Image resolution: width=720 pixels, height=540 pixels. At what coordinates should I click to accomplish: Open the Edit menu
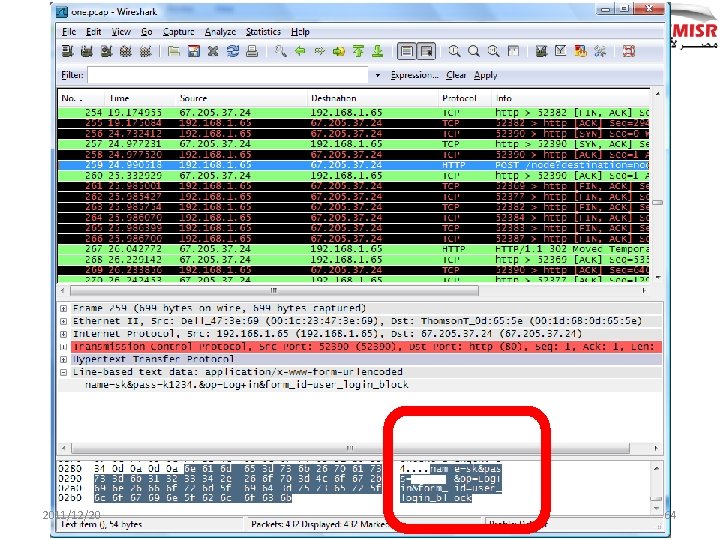pos(94,32)
